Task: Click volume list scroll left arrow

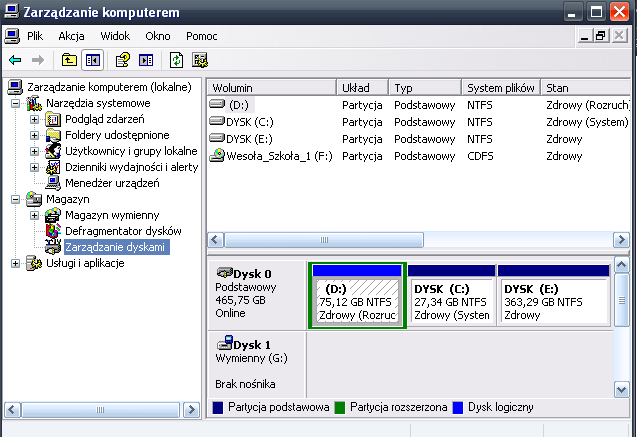Action: [216, 240]
